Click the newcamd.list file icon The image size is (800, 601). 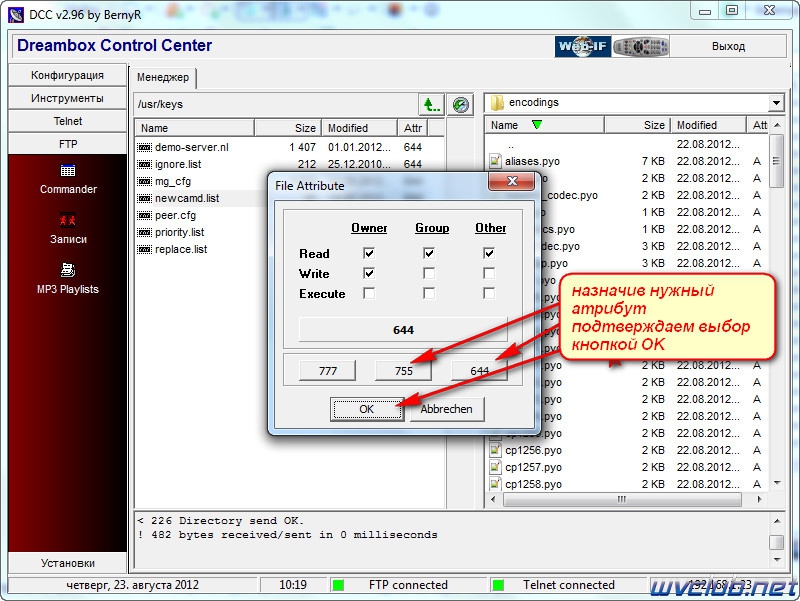point(145,198)
